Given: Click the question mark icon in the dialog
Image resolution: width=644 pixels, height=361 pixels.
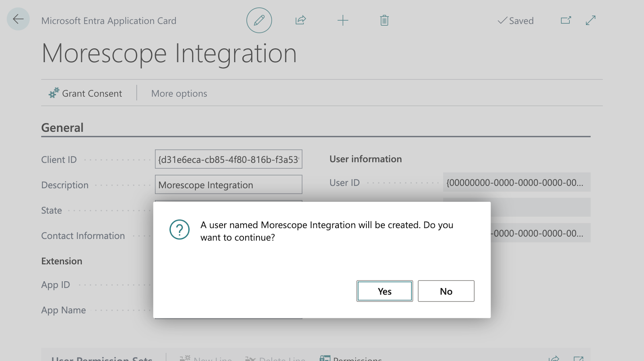Looking at the screenshot, I should point(180,230).
